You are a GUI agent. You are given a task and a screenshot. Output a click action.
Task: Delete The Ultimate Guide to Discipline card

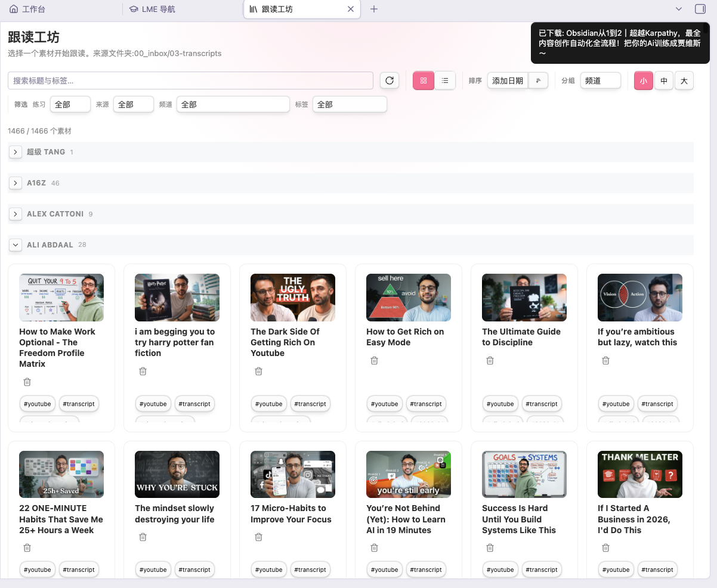[490, 361]
